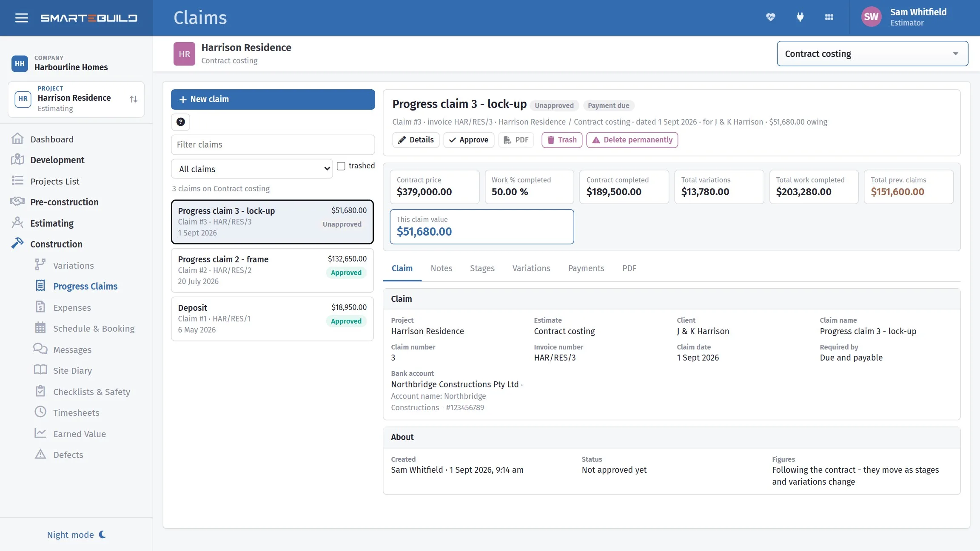Open the hamburger menu icon
The image size is (980, 551).
click(21, 18)
